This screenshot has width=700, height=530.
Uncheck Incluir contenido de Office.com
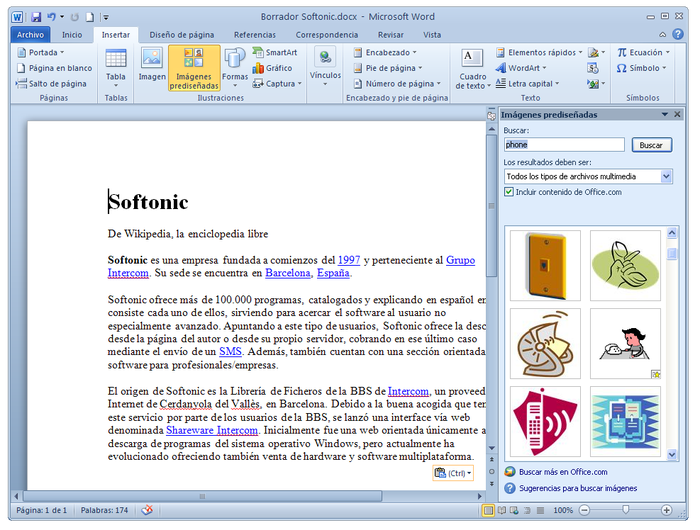[509, 192]
